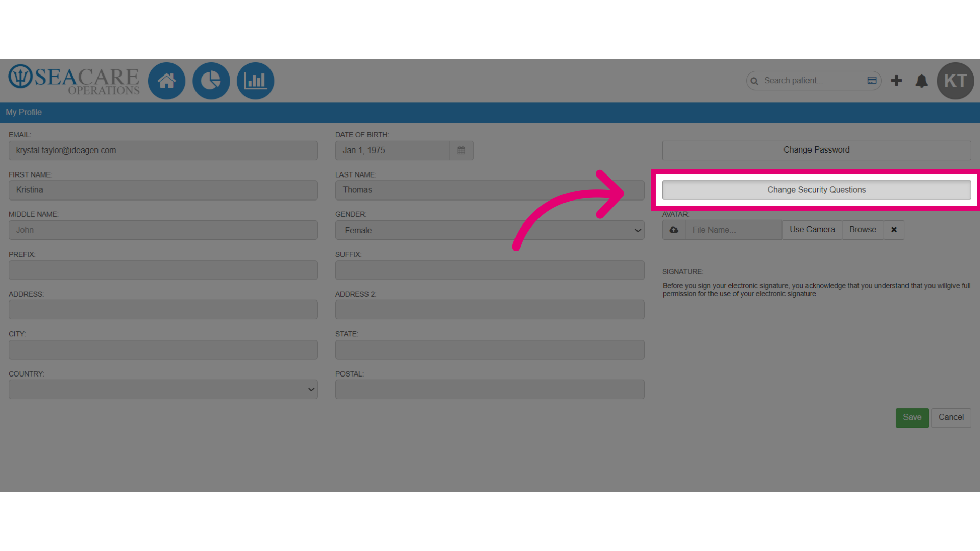Click the electronic signature acknowledgement text
Image resolution: width=980 pixels, height=551 pixels.
[x=816, y=290]
